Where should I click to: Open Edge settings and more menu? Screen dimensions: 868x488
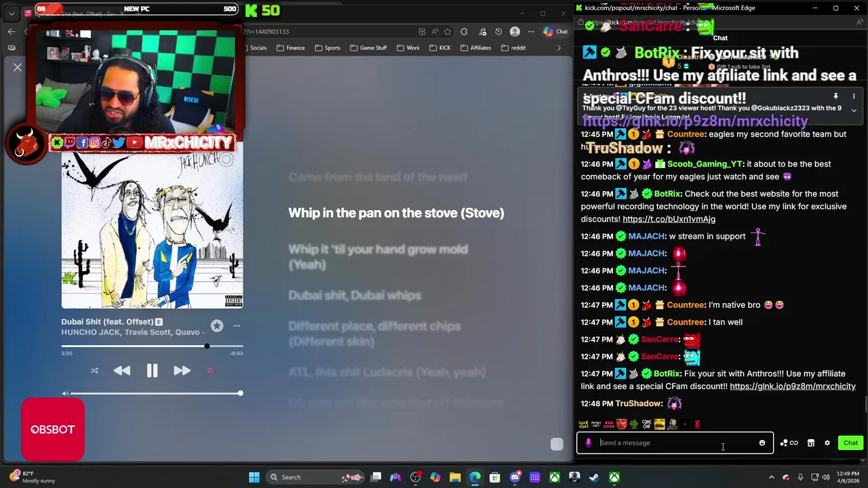pyautogui.click(x=530, y=31)
